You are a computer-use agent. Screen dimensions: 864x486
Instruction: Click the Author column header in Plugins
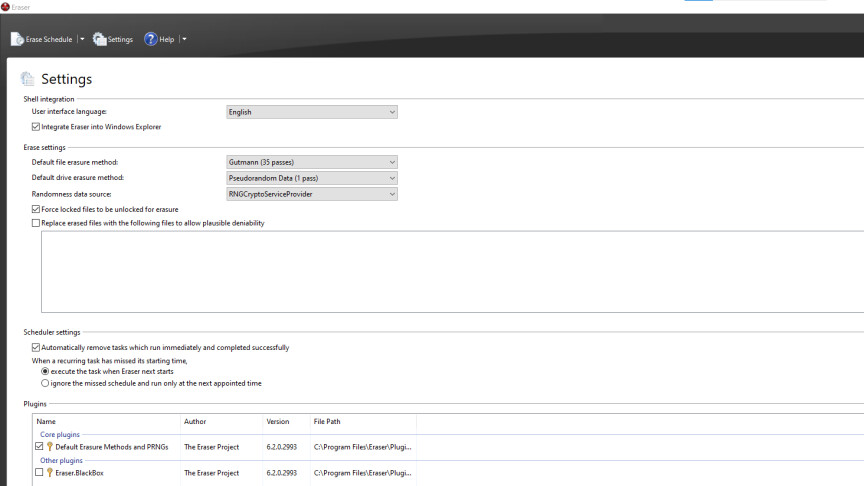click(x=220, y=422)
